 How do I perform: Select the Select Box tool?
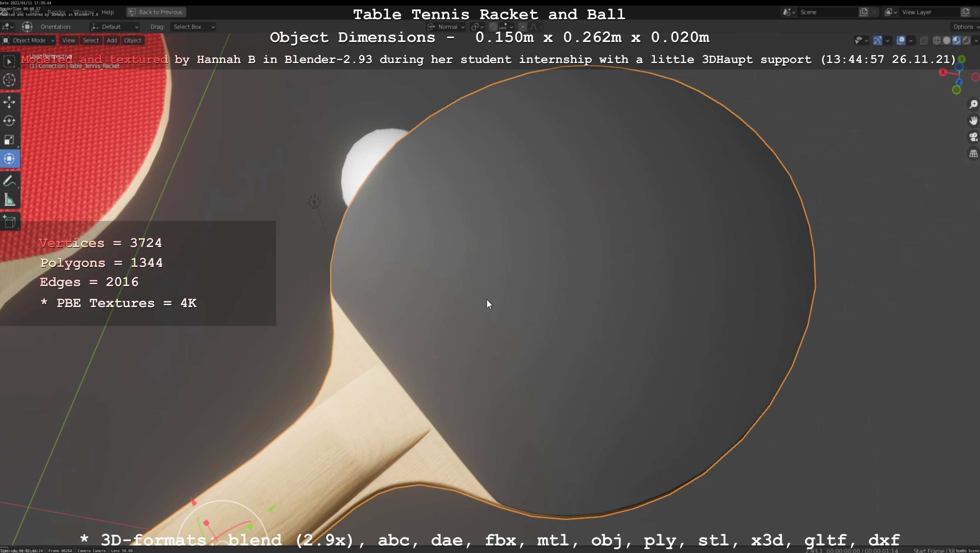tap(9, 61)
